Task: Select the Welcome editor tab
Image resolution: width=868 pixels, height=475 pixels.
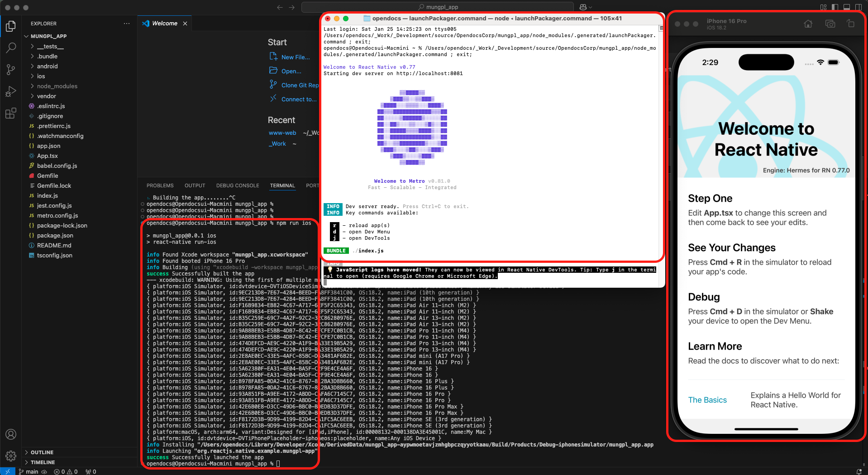Action: coord(165,24)
